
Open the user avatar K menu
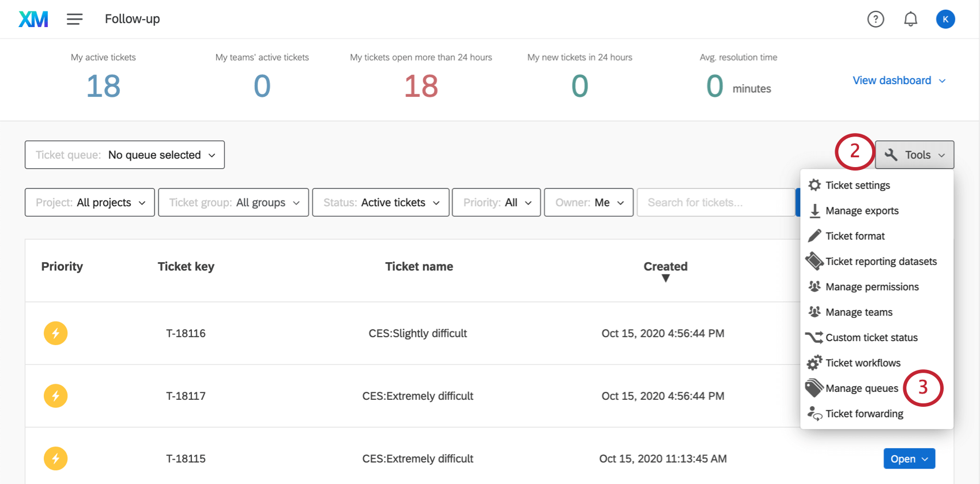[945, 19]
